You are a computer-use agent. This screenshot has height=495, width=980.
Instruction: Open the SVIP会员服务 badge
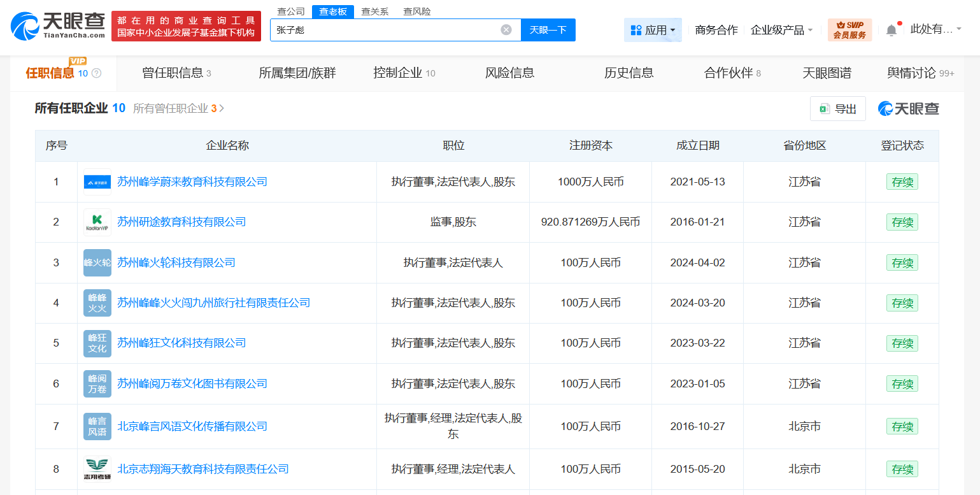pos(849,29)
